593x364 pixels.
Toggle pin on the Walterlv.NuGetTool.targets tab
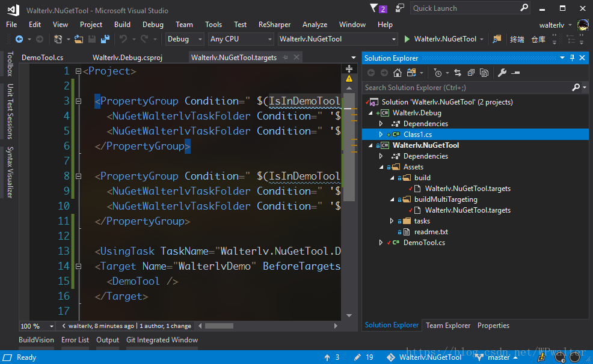pos(286,58)
